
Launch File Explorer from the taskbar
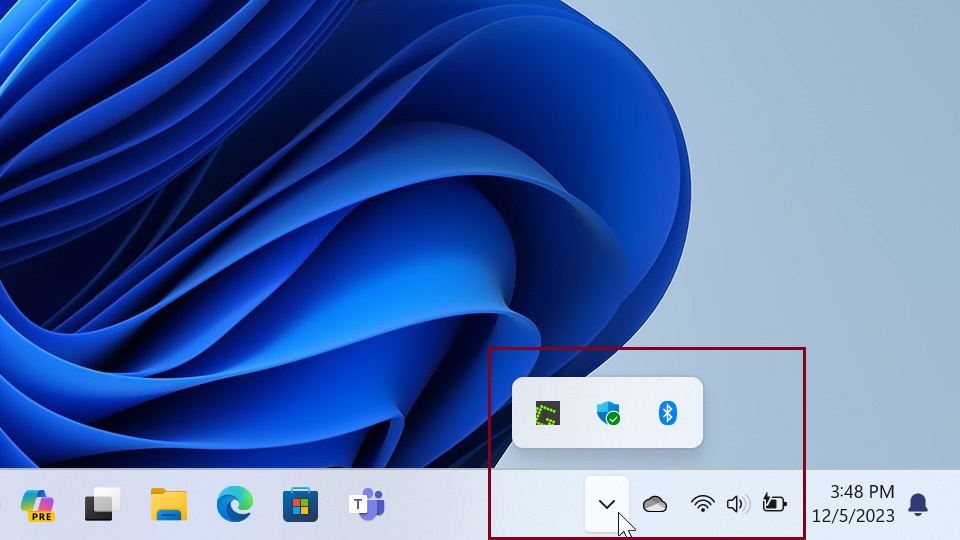[x=168, y=504]
